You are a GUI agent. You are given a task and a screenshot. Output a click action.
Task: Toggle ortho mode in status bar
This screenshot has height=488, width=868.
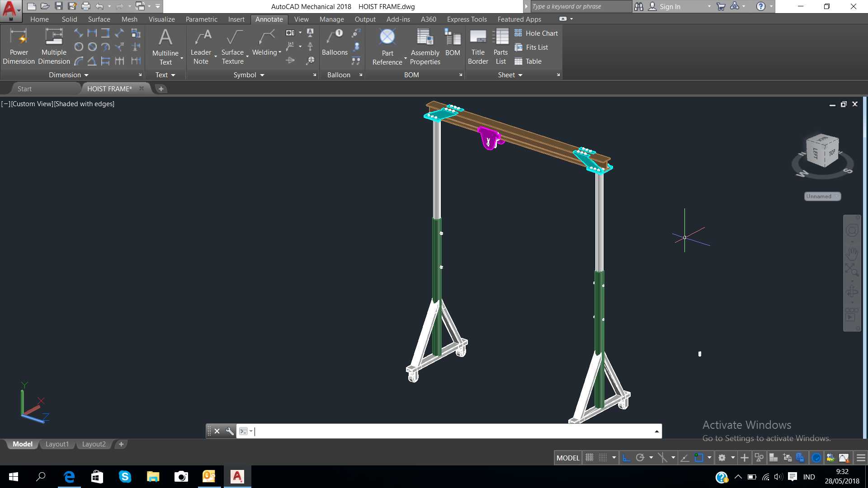tap(626, 458)
